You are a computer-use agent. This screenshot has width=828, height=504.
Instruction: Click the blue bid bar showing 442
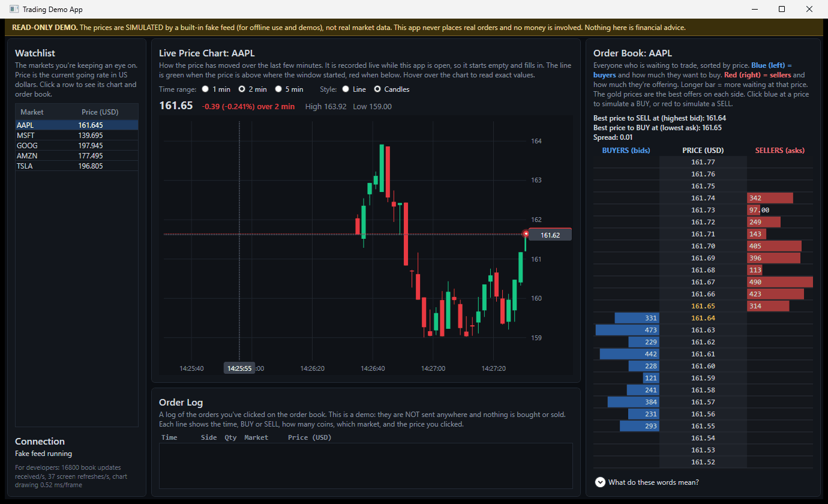[629, 354]
